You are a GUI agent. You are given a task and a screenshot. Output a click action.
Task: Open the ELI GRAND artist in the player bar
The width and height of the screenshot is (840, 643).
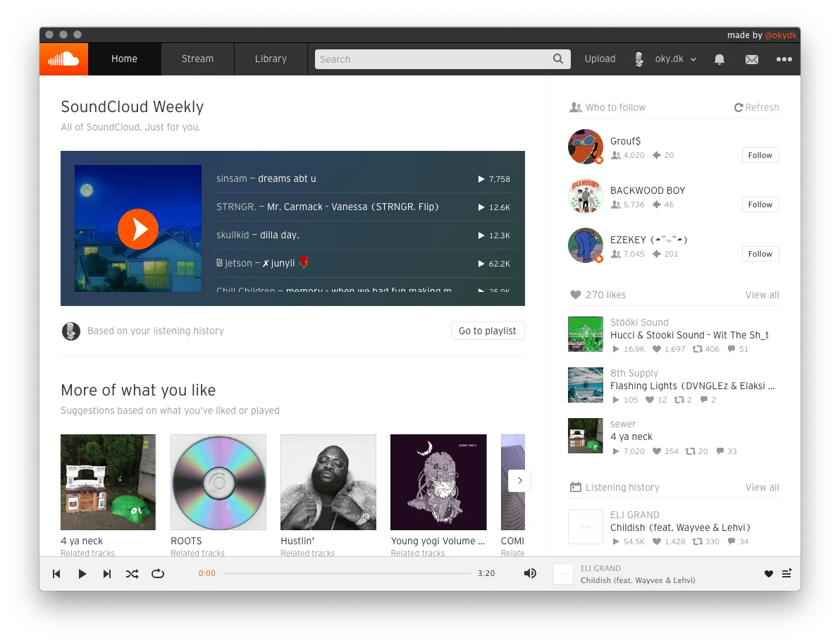click(x=600, y=568)
